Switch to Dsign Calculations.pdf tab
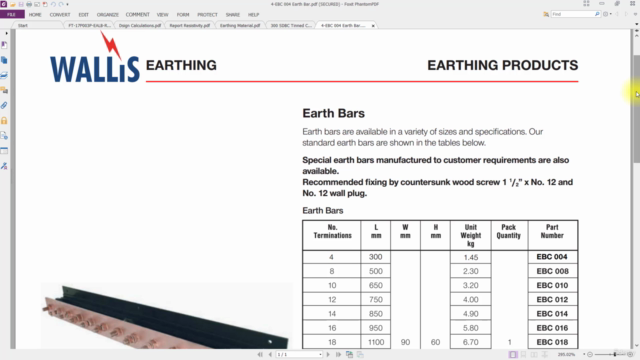 pos(140,25)
